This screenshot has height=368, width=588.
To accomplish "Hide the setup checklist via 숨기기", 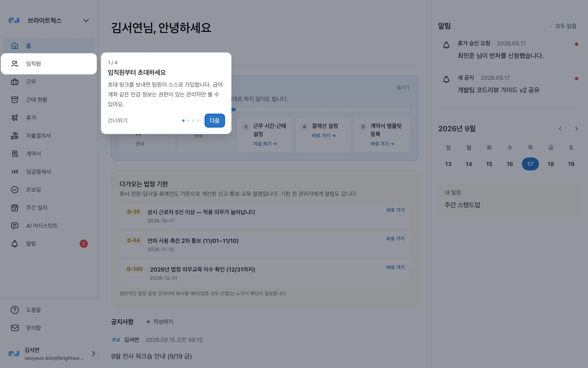I will pyautogui.click(x=403, y=87).
